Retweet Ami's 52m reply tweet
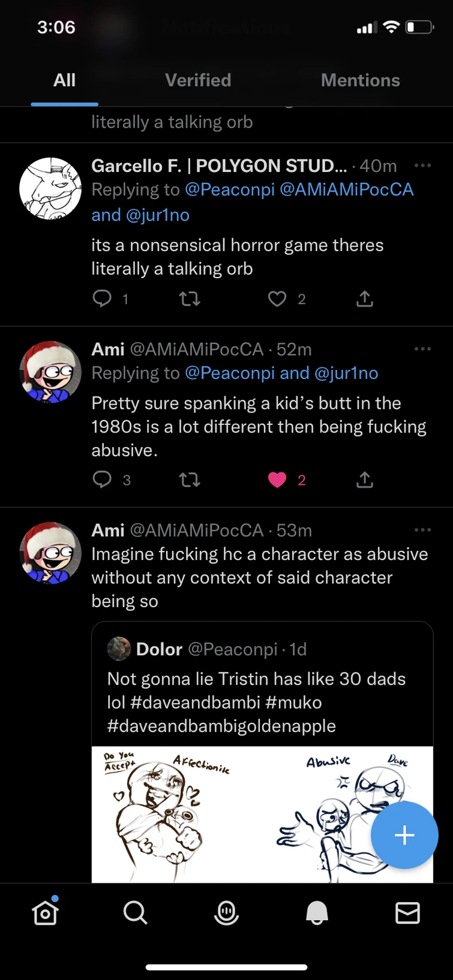Viewport: 453px width, 980px height. [x=190, y=480]
